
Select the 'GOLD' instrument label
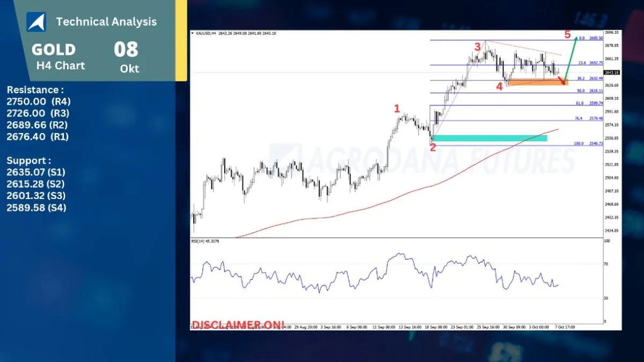pos(54,50)
